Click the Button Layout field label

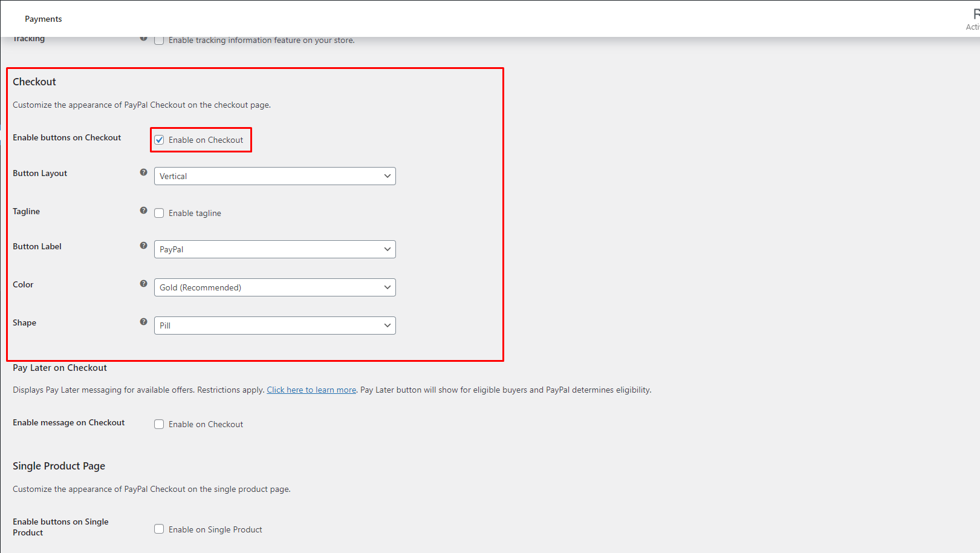coord(40,173)
